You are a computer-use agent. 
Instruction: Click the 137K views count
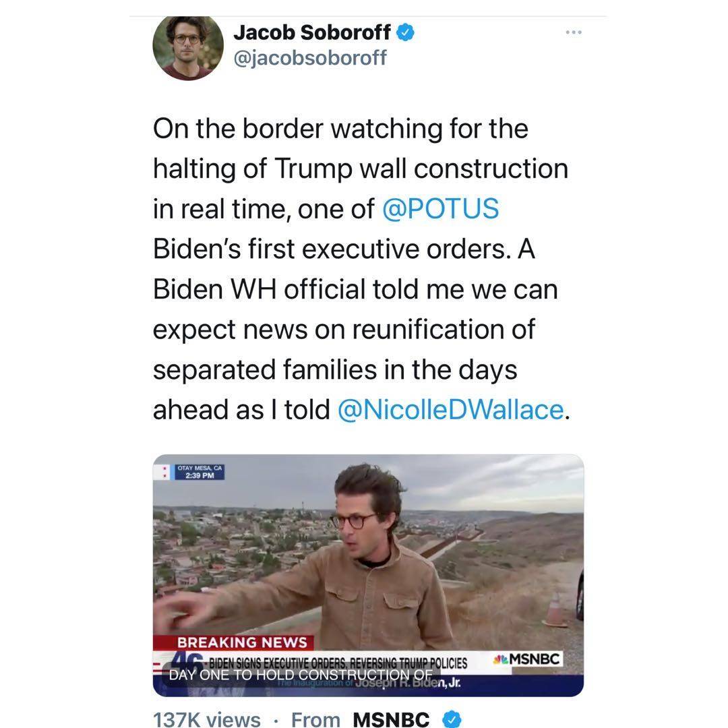(x=207, y=720)
